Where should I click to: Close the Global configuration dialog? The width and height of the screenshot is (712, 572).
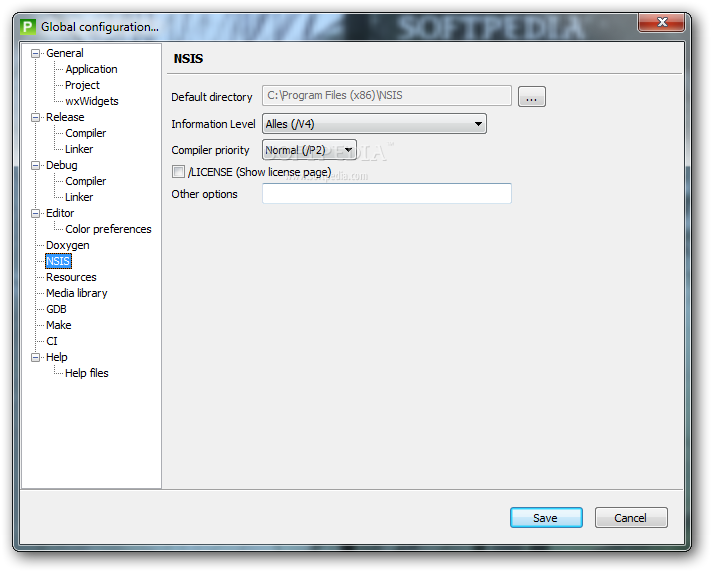click(661, 22)
